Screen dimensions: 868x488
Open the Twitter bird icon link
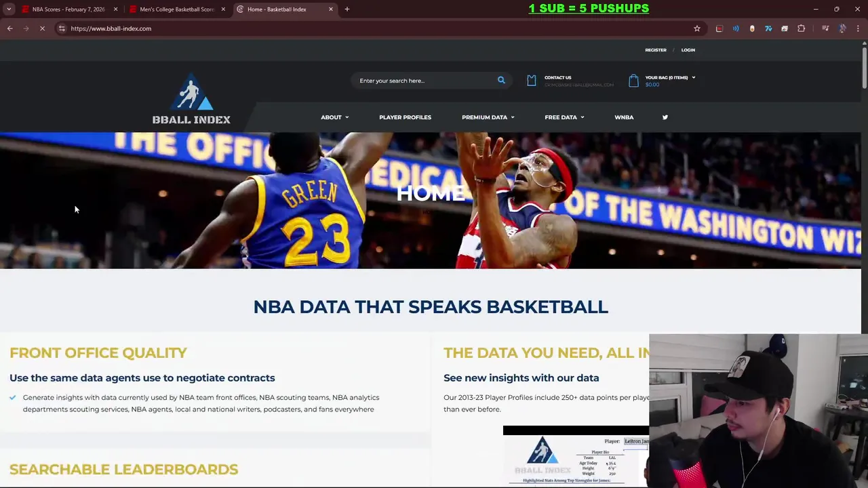pos(665,117)
